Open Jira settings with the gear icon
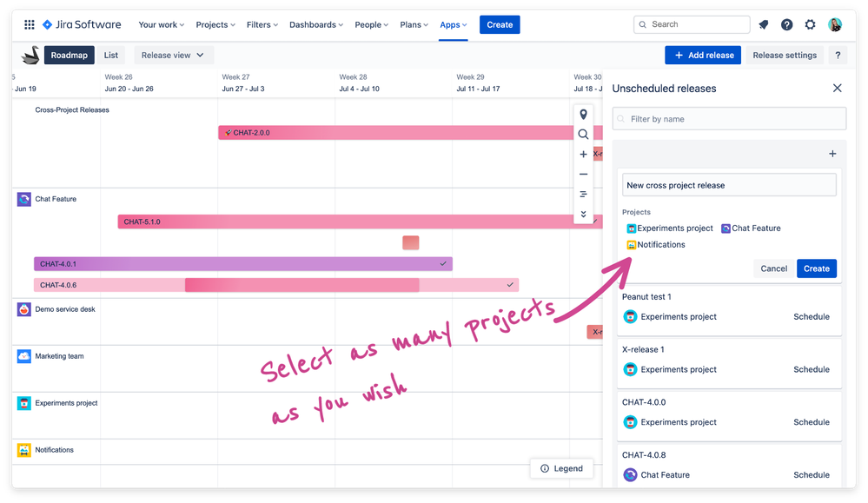This screenshot has height=503, width=868. pos(810,24)
